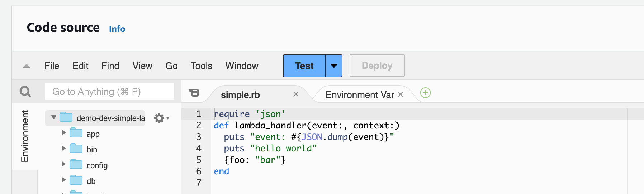Click the search magnifier icon
644x194 pixels.
(x=25, y=92)
